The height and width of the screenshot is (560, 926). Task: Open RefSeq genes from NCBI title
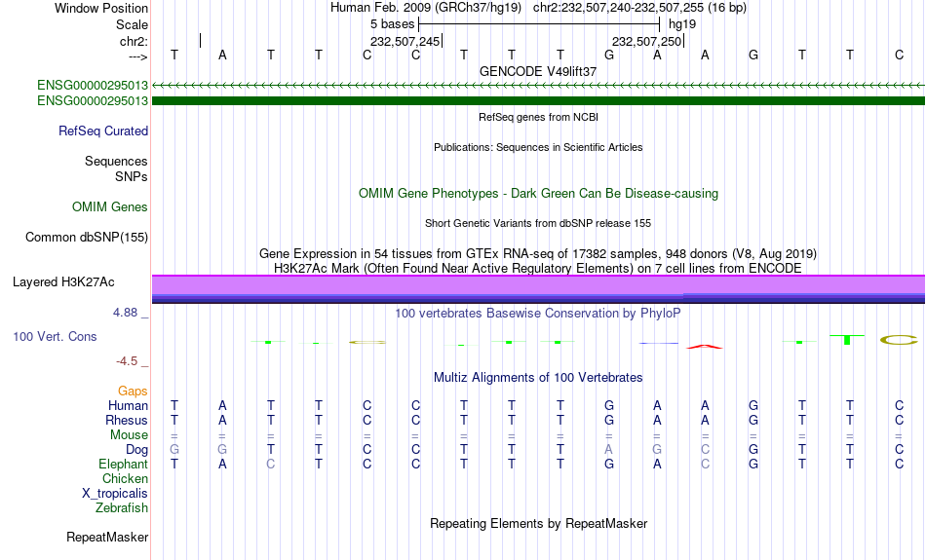pyautogui.click(x=538, y=117)
